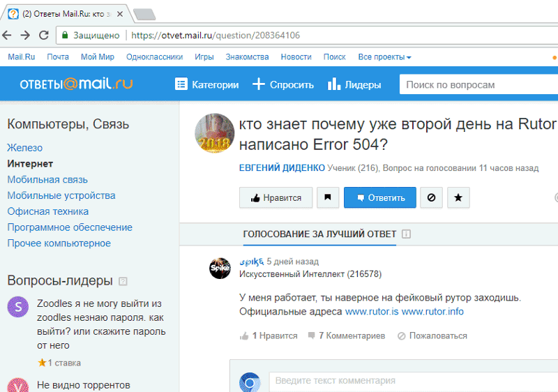Open Программное обеспечение category
Image resolution: width=558 pixels, height=392 pixels.
[x=70, y=227]
